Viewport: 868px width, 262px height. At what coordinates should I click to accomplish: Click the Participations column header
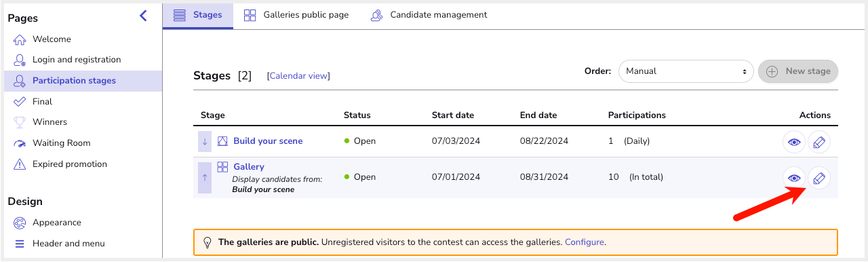(x=637, y=115)
